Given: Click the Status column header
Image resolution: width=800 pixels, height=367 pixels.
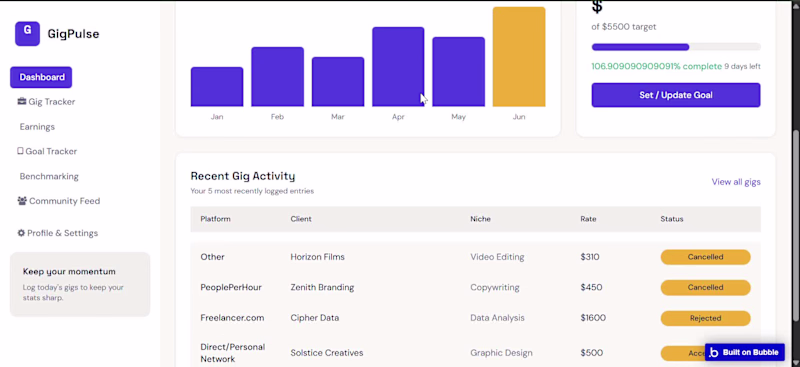Looking at the screenshot, I should click(671, 219).
